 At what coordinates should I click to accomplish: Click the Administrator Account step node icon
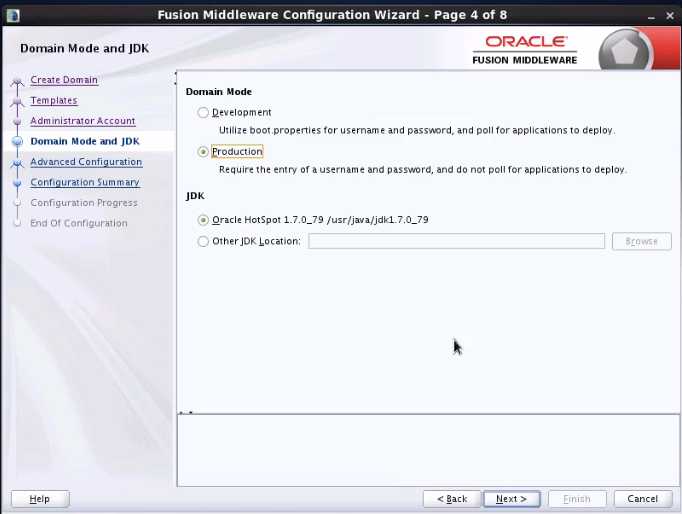[17, 121]
